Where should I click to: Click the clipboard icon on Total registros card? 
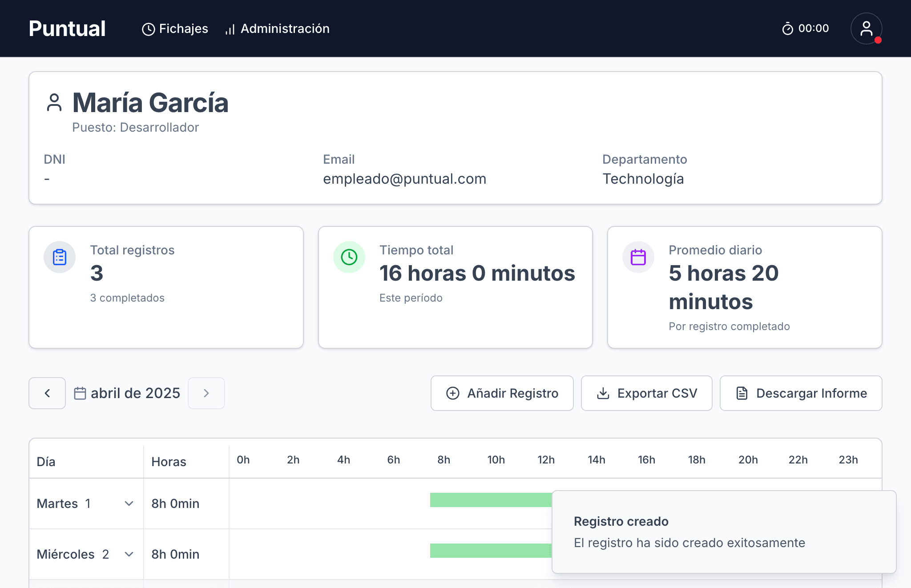60,257
